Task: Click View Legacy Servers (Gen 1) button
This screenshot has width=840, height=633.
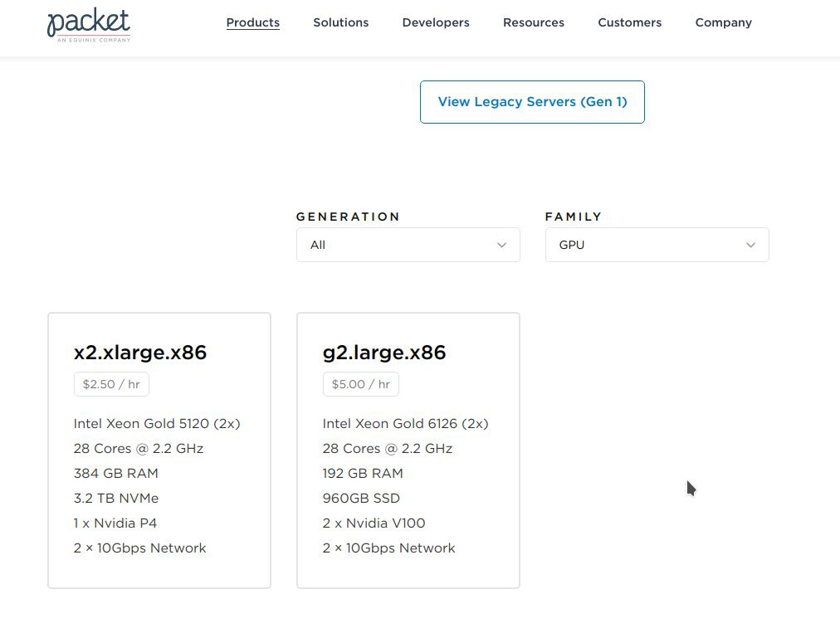Action: click(532, 102)
